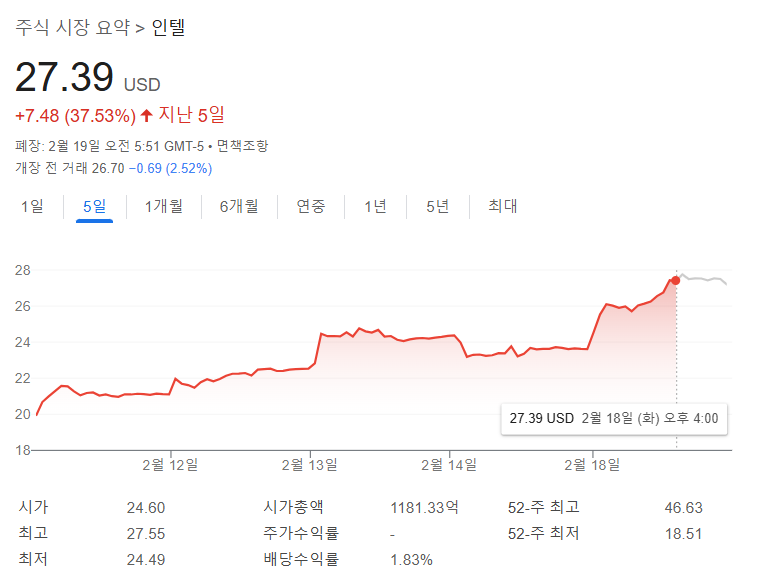Image resolution: width=761 pixels, height=588 pixels.
Task: Click the 최저 value 24.49
Action: click(x=146, y=560)
